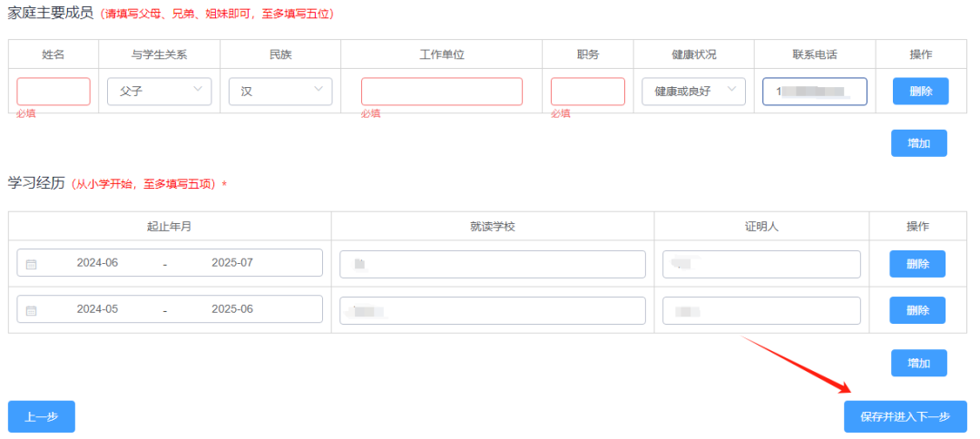Select the start date 2024-05
The width and height of the screenshot is (980, 439).
97,309
